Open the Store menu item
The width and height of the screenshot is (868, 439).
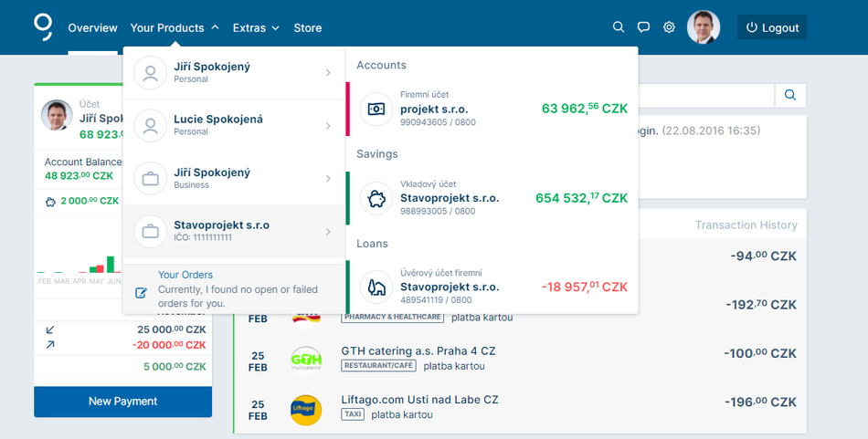click(308, 27)
